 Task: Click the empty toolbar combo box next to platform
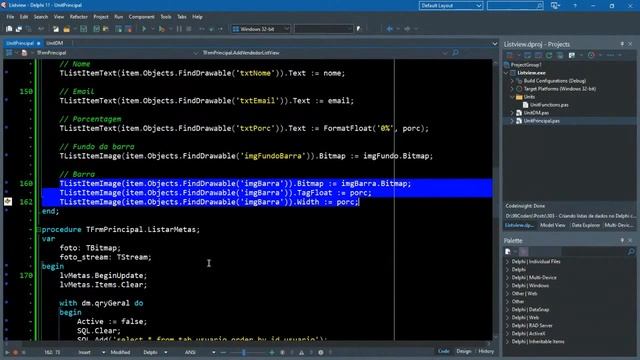(323, 29)
